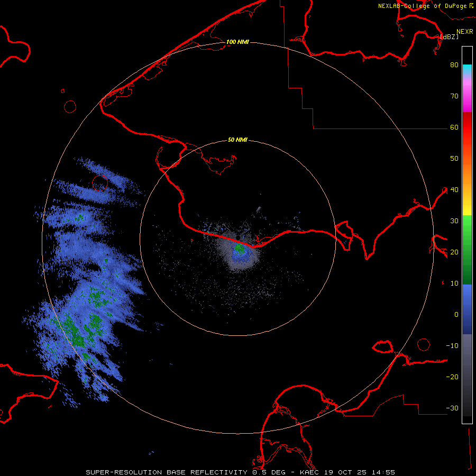Click the -30 dBZ scale value
The width and height of the screenshot is (476, 476).
point(452,408)
